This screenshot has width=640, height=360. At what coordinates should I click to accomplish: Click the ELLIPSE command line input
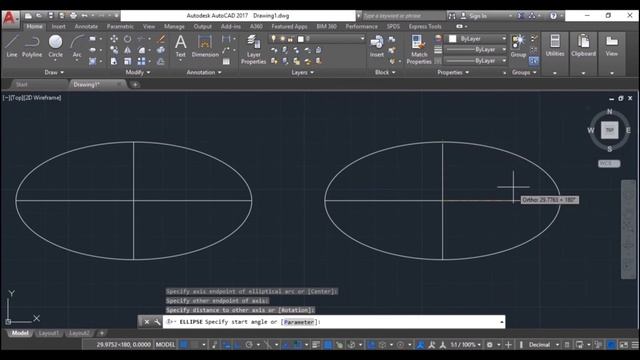point(333,322)
